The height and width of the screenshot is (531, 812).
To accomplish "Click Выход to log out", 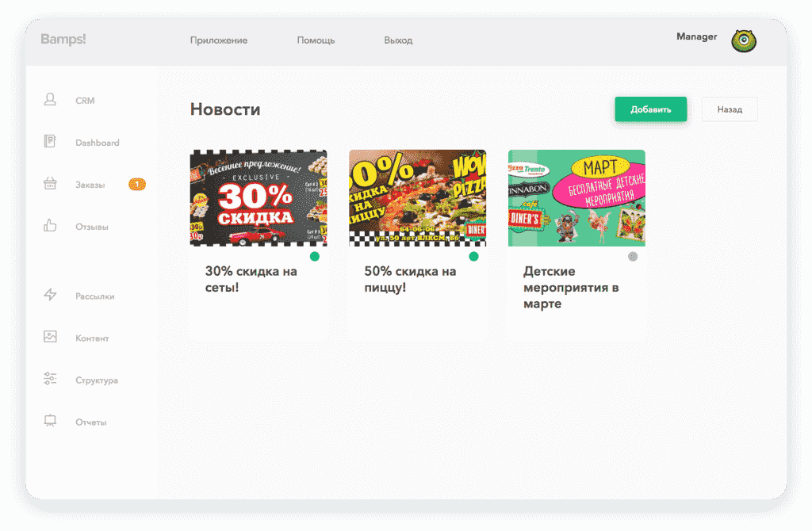I will coord(398,40).
